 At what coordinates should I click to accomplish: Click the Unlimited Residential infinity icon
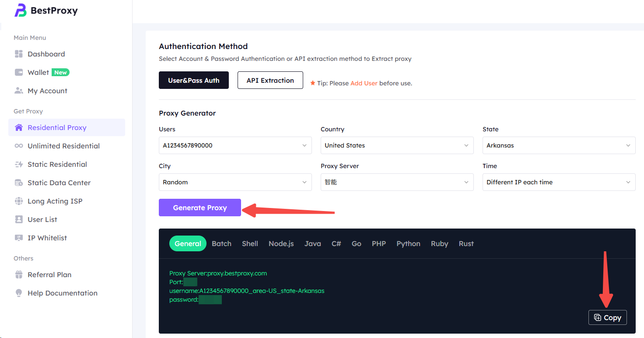[x=19, y=146]
